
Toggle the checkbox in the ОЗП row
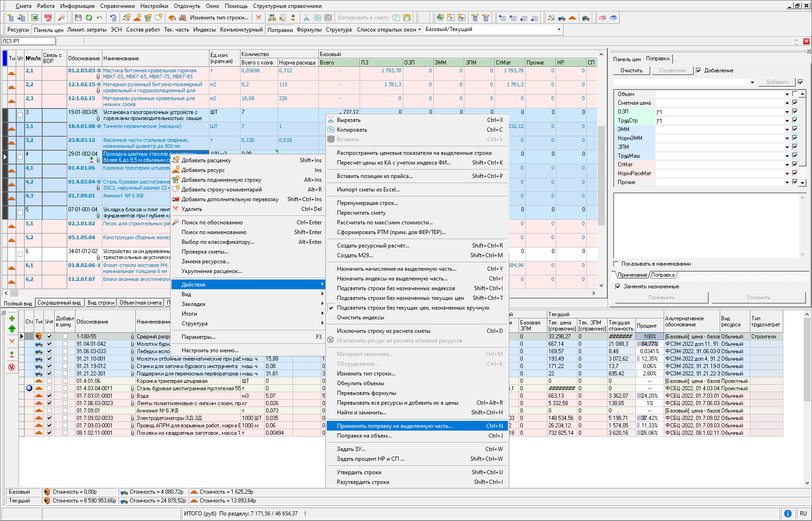click(795, 112)
